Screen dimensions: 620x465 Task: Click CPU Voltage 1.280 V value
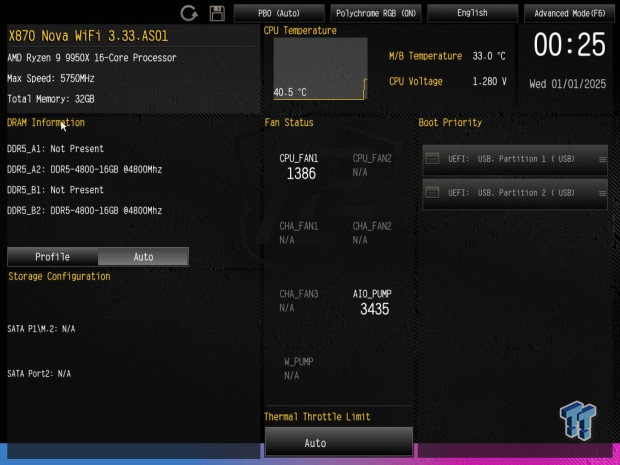coord(490,81)
